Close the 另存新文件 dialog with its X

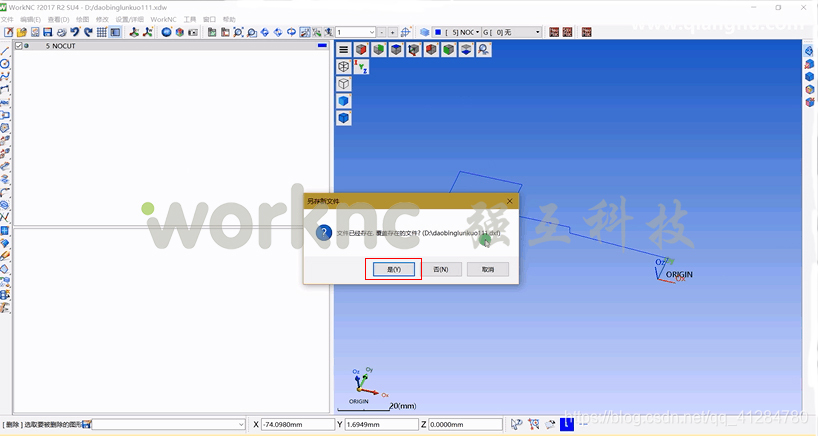[x=510, y=201]
